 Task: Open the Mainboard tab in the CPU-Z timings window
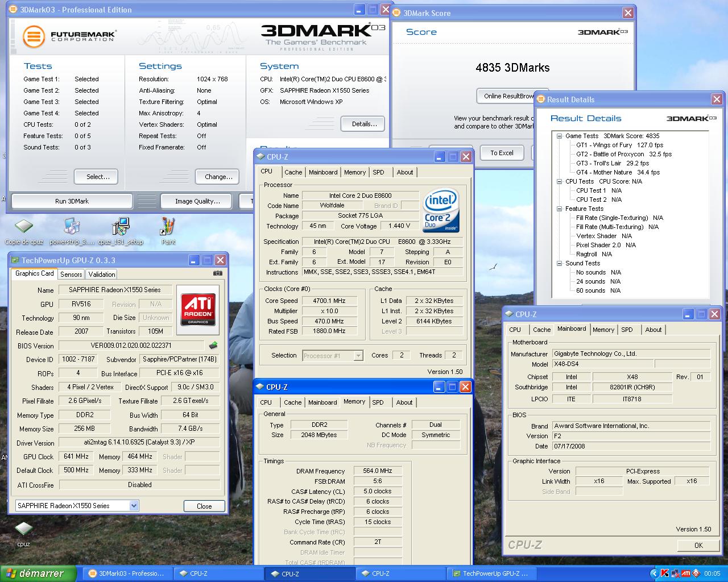pyautogui.click(x=322, y=402)
